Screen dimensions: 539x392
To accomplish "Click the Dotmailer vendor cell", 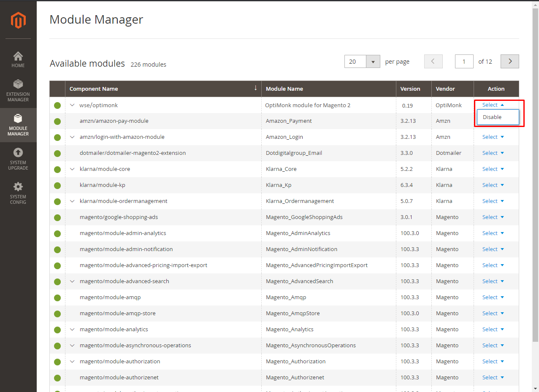I will (449, 153).
